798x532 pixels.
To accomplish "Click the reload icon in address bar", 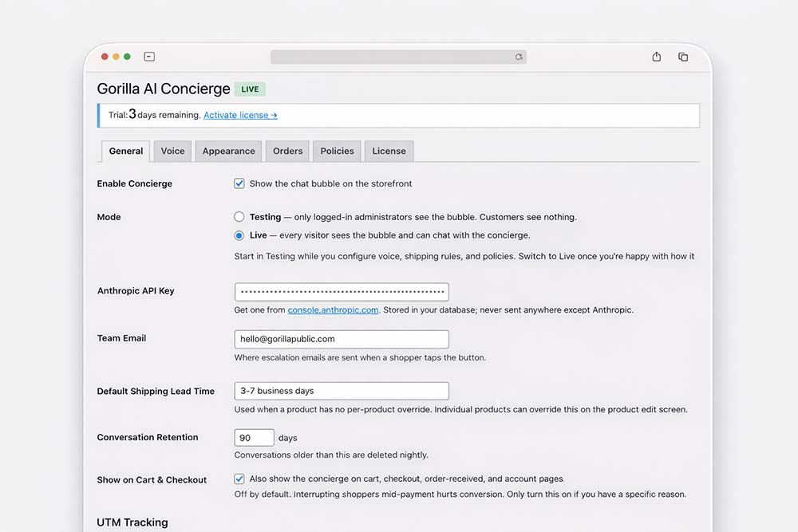I will pos(519,57).
